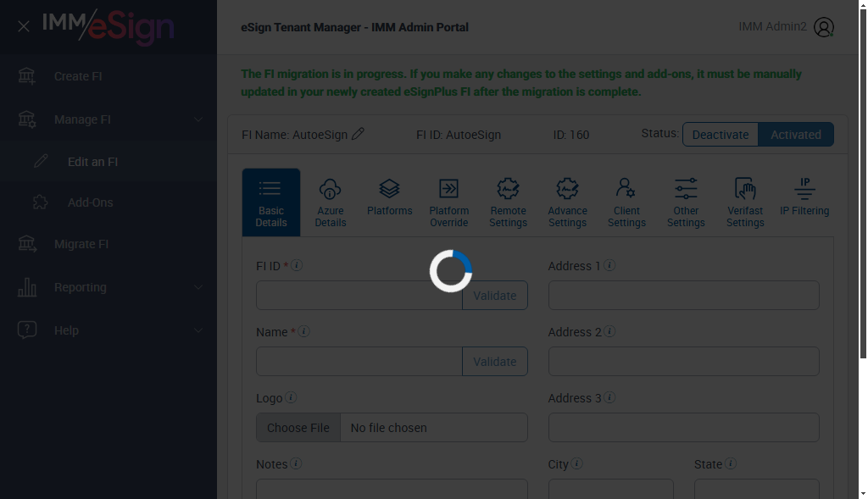The height and width of the screenshot is (499, 868).
Task: Click into the FI ID input
Action: [359, 296]
